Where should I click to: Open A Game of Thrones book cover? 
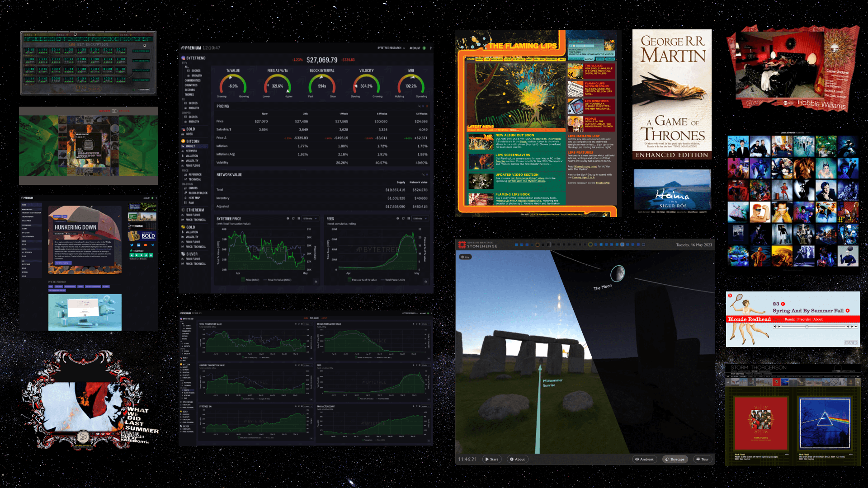(x=672, y=94)
